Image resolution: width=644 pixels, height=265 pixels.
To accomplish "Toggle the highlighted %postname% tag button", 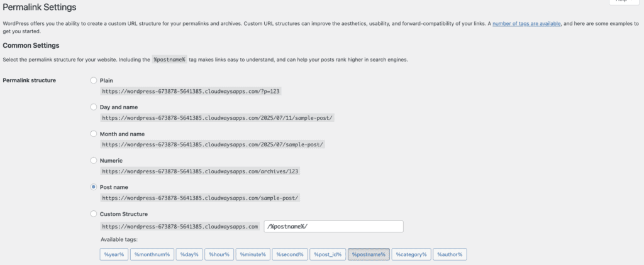I will 369,254.
